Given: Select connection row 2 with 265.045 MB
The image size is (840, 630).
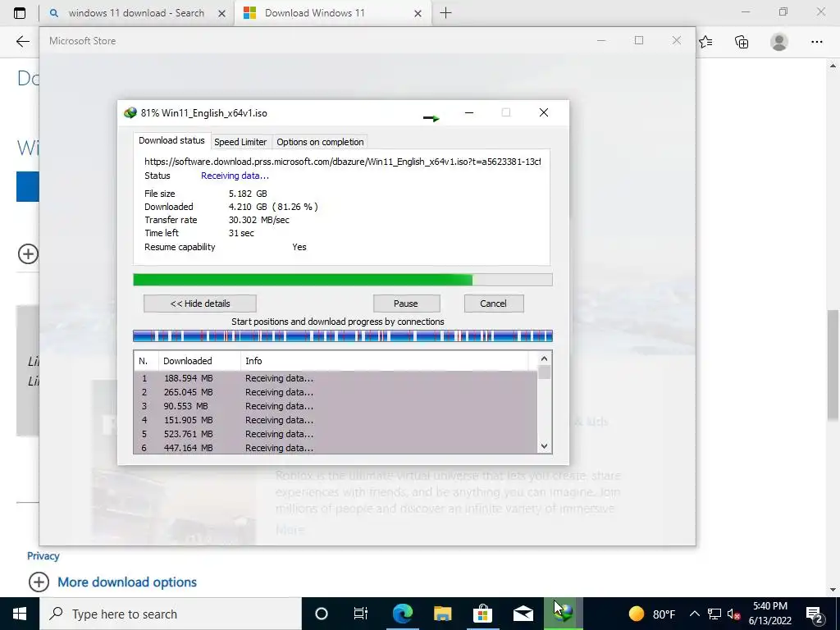Looking at the screenshot, I should click(336, 392).
